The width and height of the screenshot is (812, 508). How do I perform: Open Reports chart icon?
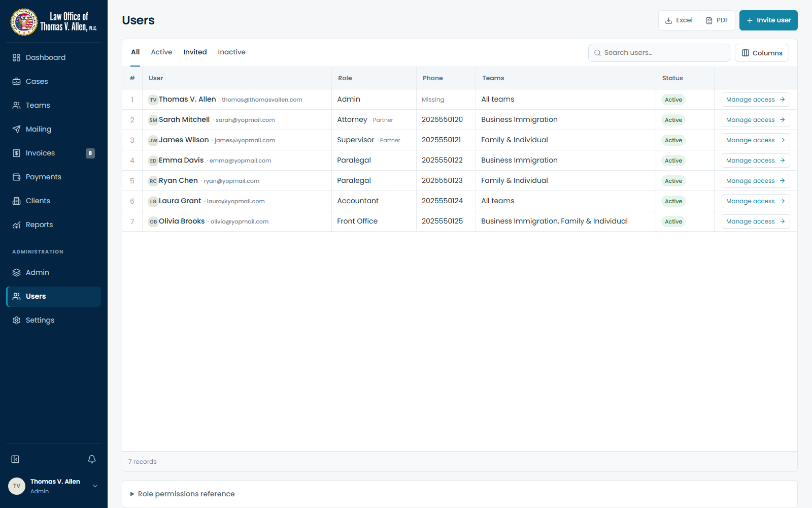[16, 225]
